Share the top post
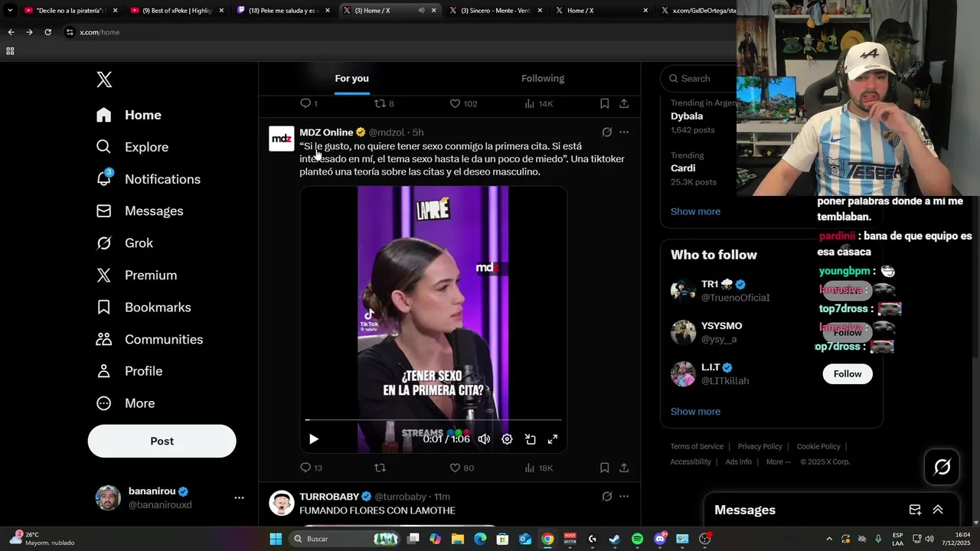The height and width of the screenshot is (551, 980). 624,103
